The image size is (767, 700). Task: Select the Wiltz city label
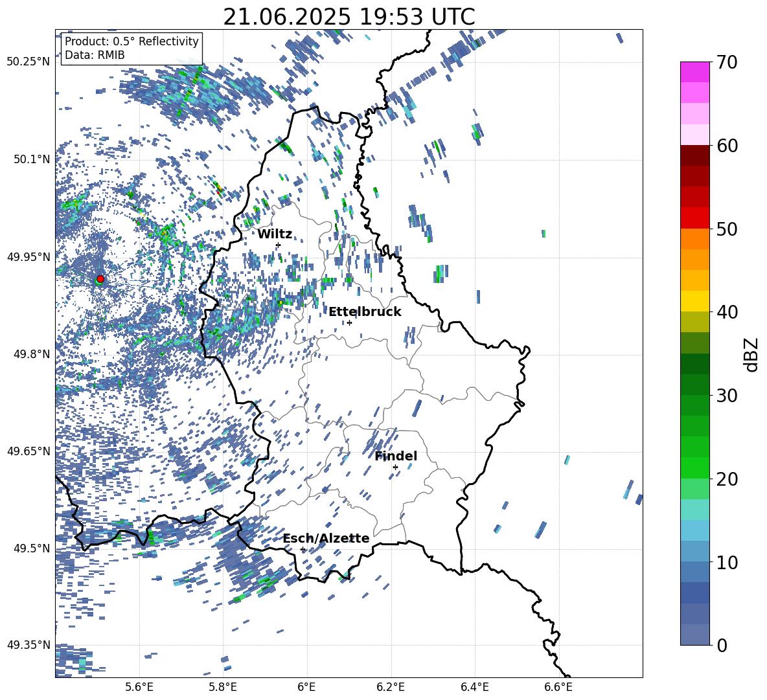(x=275, y=234)
